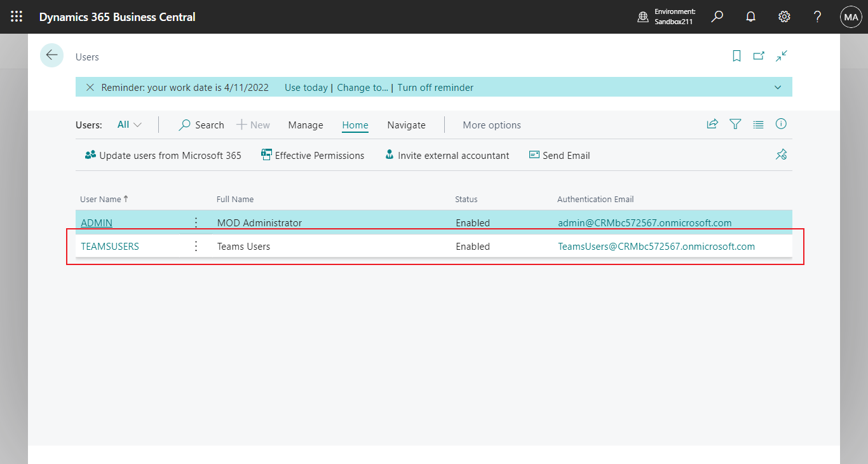This screenshot has width=868, height=464.
Task: Sort by the User Name column header
Action: pos(100,200)
